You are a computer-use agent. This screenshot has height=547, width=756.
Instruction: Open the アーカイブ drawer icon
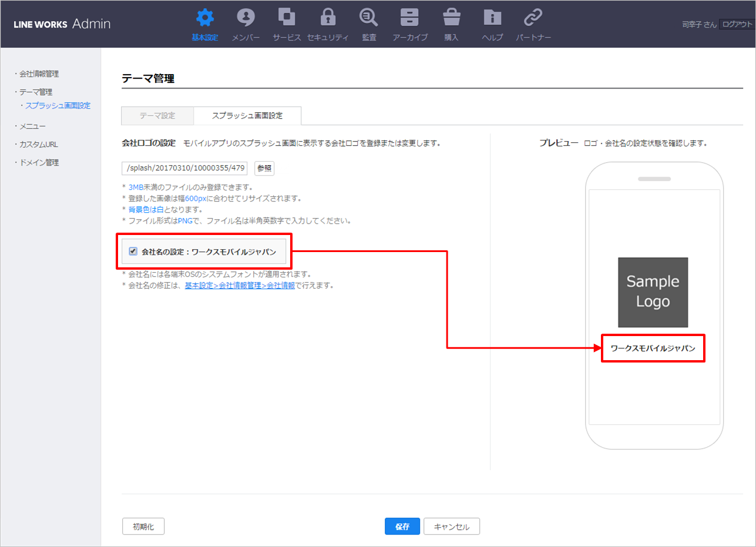tap(409, 18)
